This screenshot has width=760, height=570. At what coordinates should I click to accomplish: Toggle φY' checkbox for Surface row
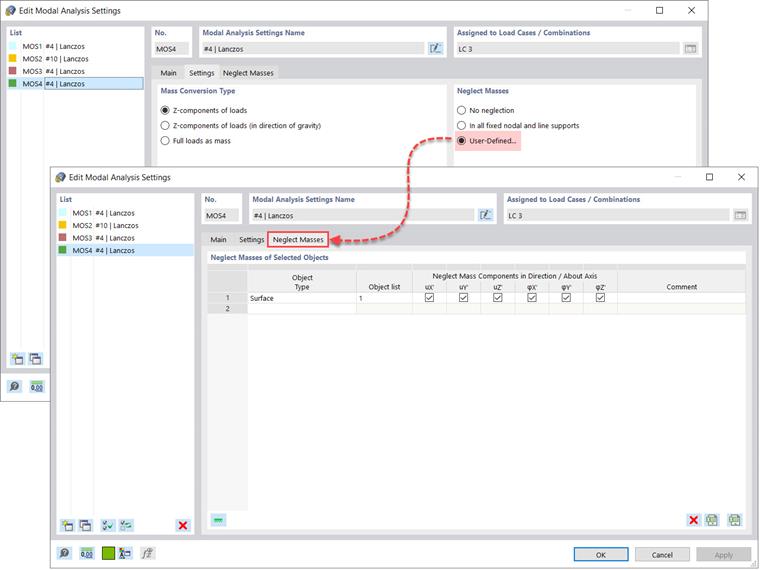coord(566,298)
